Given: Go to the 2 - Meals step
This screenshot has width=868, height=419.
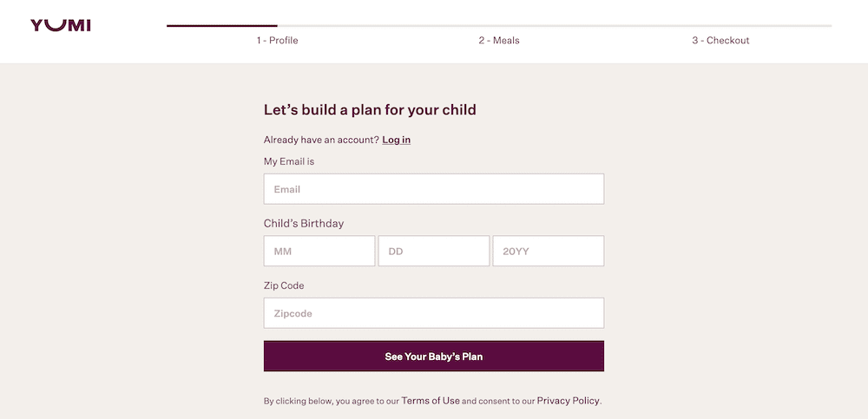Looking at the screenshot, I should click(499, 41).
